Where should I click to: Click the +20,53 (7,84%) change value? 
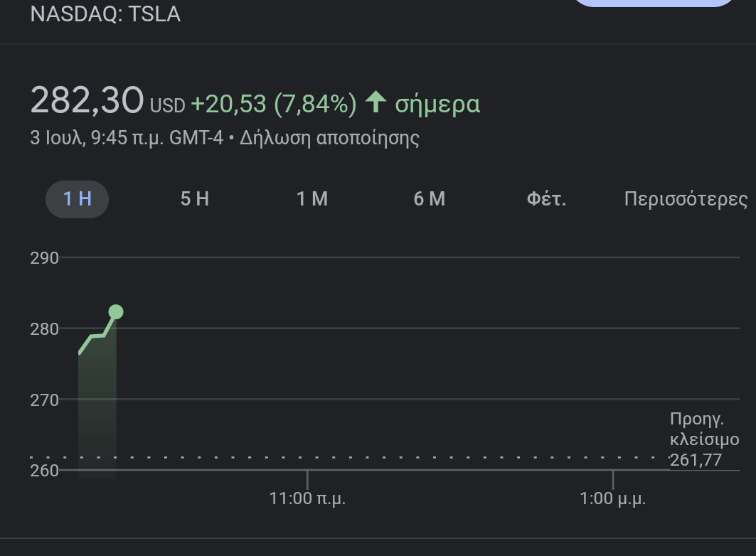(x=274, y=105)
